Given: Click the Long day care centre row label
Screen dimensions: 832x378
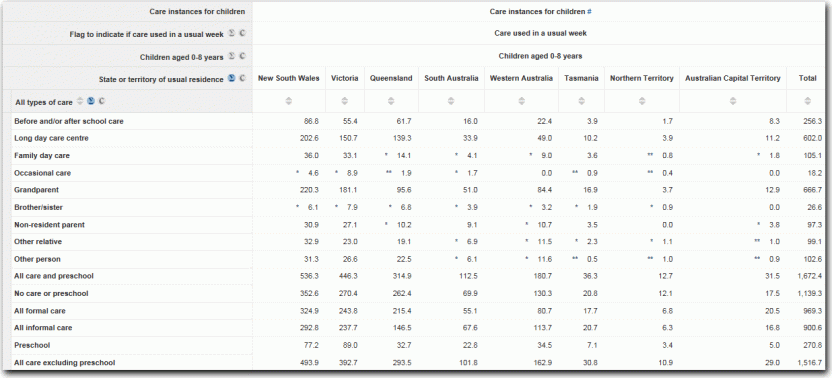Looking at the screenshot, I should (x=51, y=138).
